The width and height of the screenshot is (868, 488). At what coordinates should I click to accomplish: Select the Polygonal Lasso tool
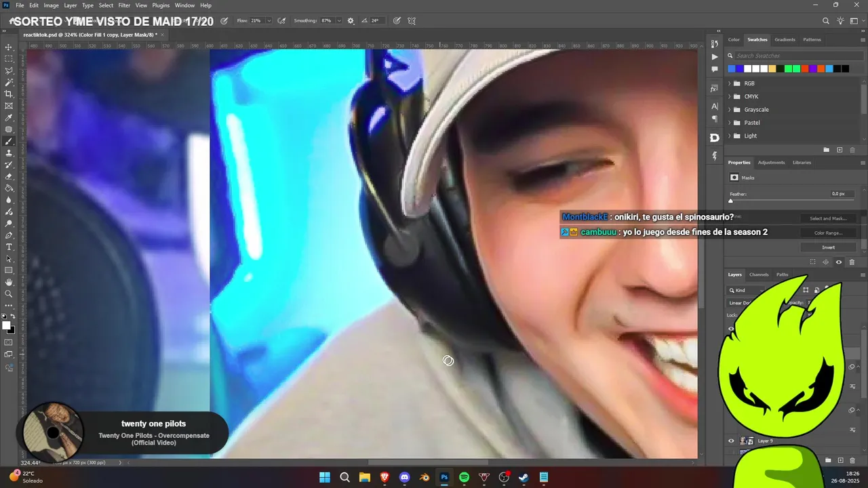(x=9, y=70)
